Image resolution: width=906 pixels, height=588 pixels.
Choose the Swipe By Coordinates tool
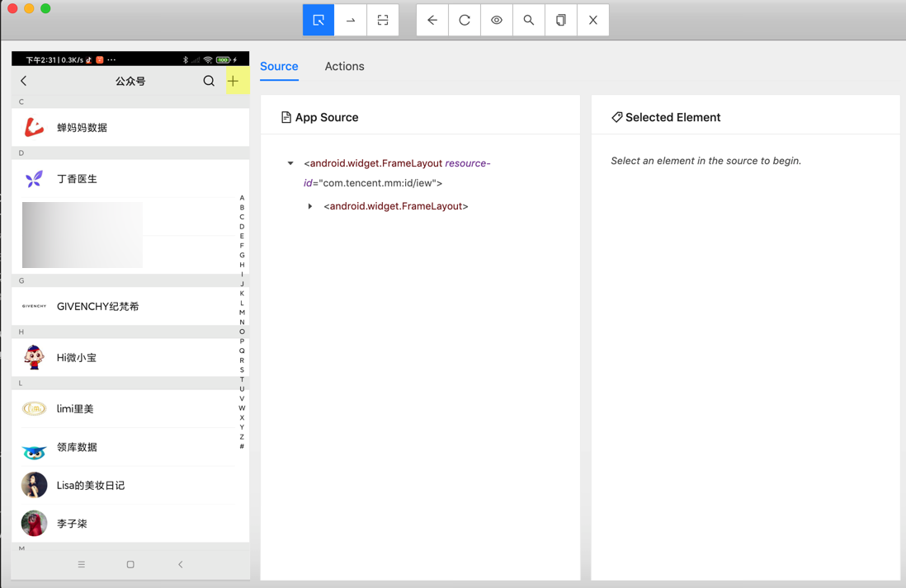(351, 21)
